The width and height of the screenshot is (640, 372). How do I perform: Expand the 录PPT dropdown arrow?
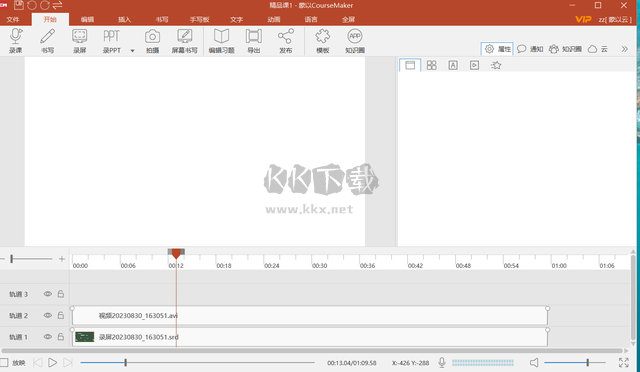click(132, 51)
